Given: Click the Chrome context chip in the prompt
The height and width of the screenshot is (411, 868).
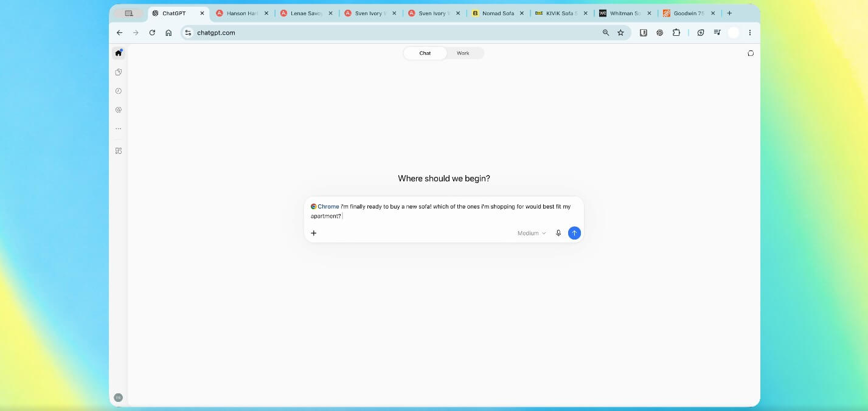Looking at the screenshot, I should pyautogui.click(x=325, y=207).
